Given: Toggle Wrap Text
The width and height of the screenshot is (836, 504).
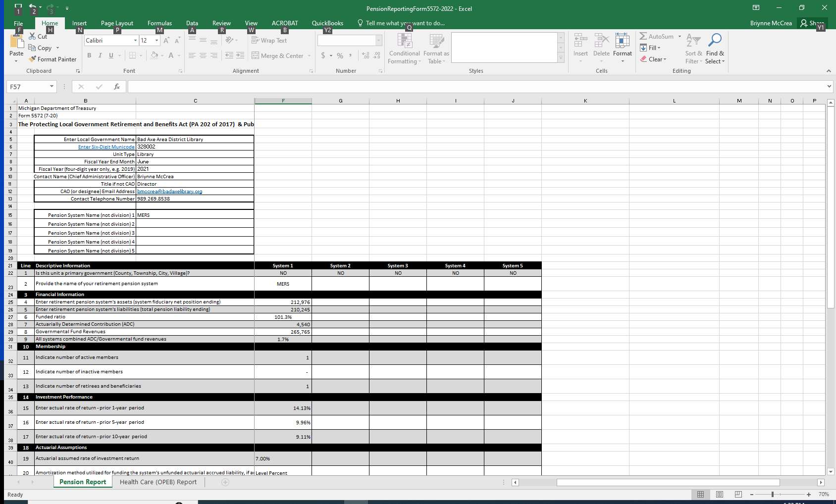Looking at the screenshot, I should click(x=269, y=41).
